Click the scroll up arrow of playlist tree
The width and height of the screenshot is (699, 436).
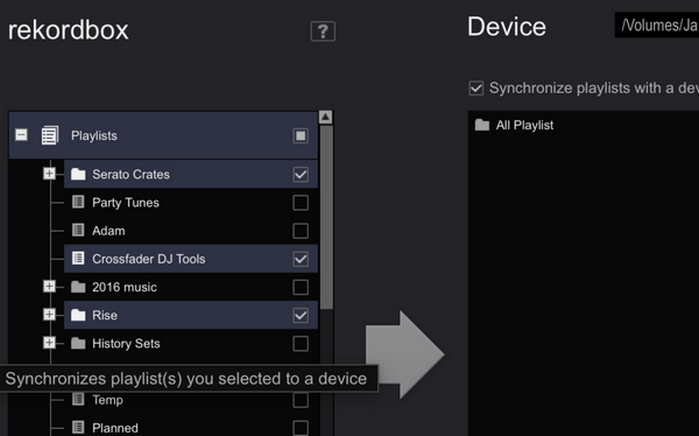pos(325,117)
